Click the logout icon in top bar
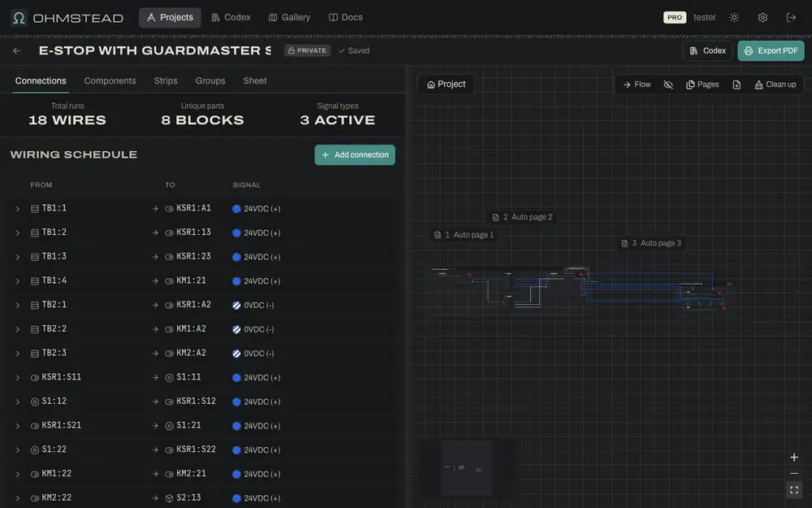The height and width of the screenshot is (508, 812). click(791, 18)
